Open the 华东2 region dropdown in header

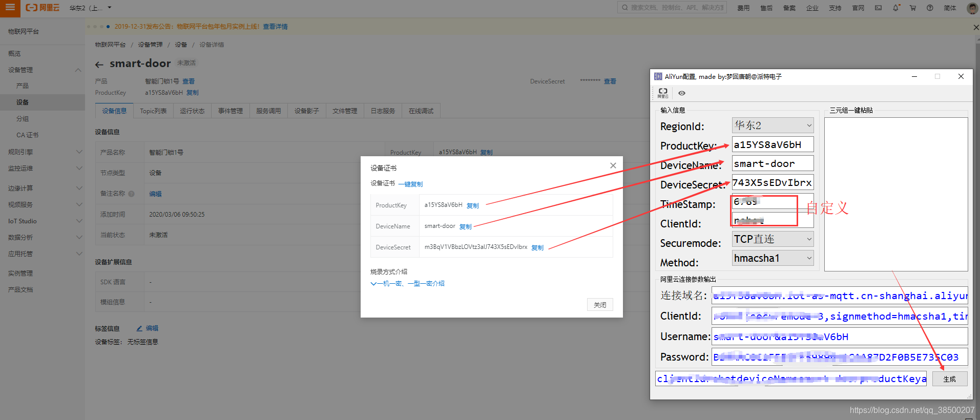[90, 8]
